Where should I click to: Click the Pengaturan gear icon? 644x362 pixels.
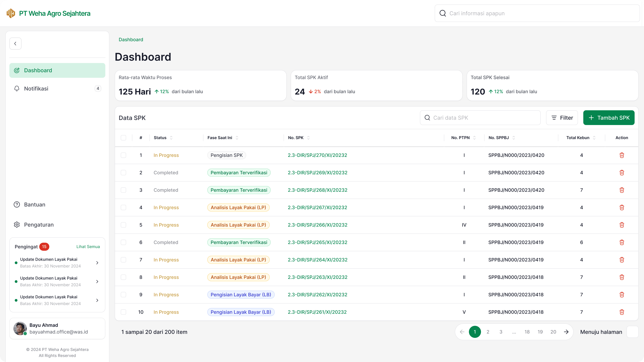pyautogui.click(x=16, y=225)
